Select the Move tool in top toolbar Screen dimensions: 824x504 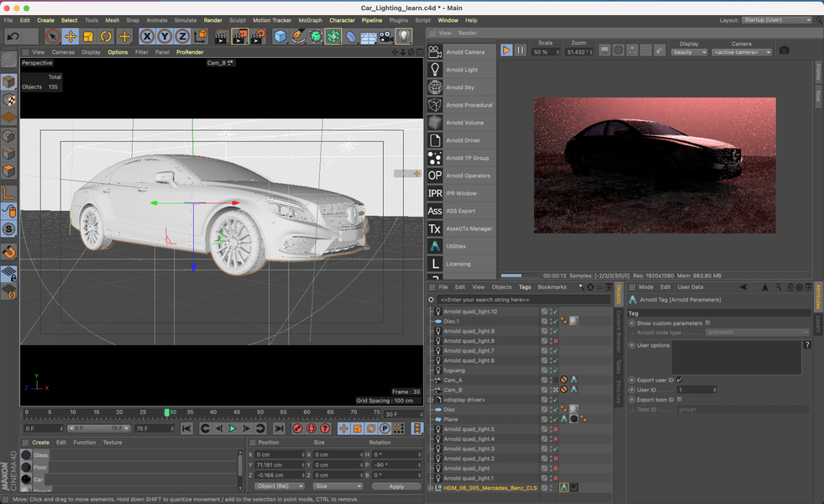[x=71, y=36]
